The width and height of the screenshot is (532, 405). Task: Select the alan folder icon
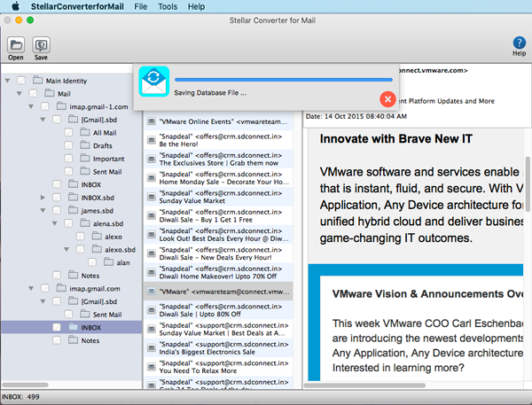click(108, 261)
